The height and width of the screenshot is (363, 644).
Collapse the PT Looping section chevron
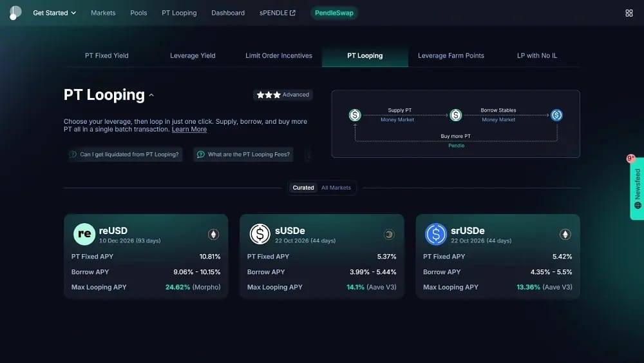tap(151, 95)
